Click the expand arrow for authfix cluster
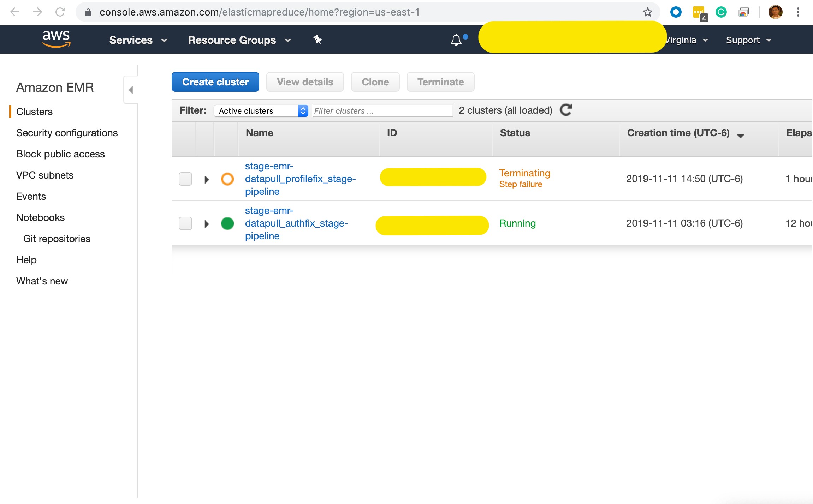The height and width of the screenshot is (504, 813). click(207, 223)
